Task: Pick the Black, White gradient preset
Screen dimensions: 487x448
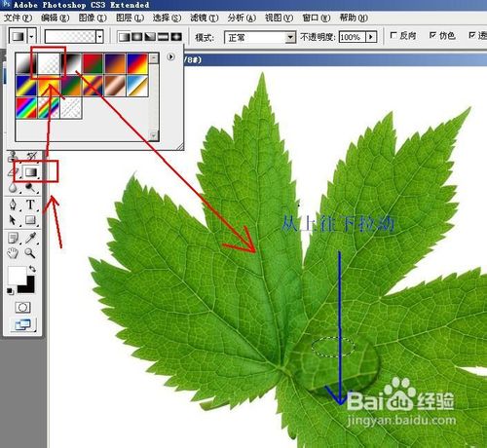Action: point(71,63)
